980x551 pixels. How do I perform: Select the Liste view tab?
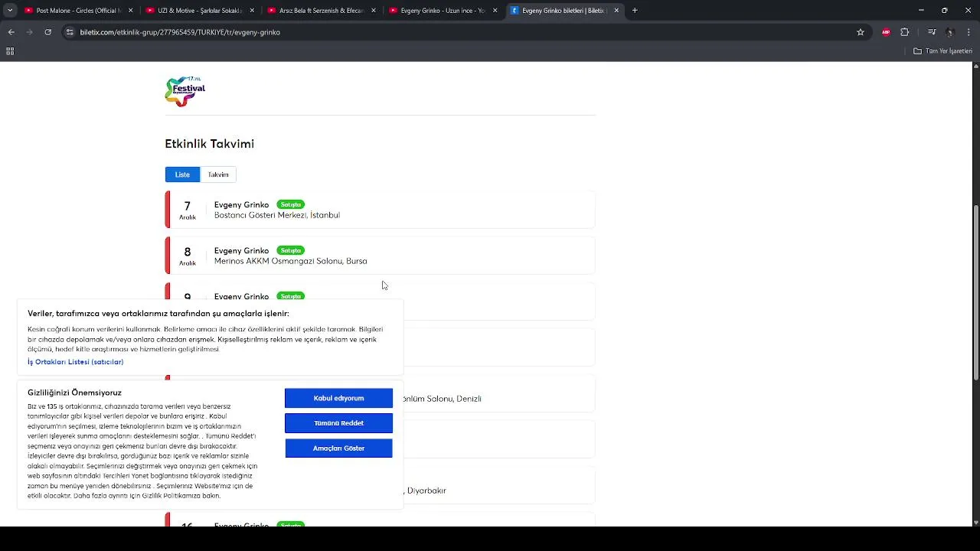[x=182, y=174]
